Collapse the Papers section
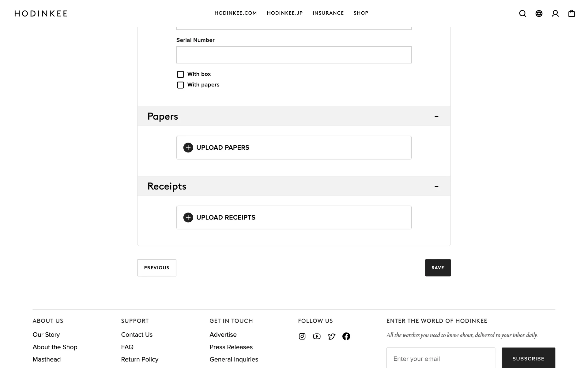 point(436,116)
